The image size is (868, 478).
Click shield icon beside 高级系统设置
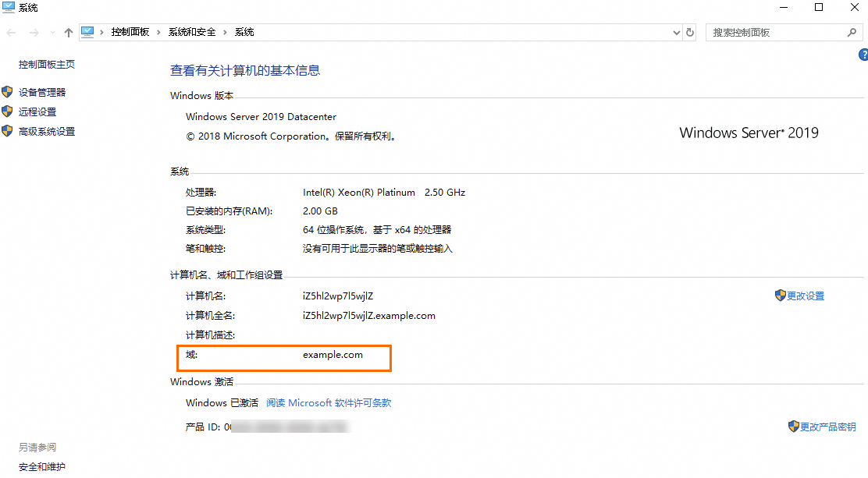tap(7, 131)
